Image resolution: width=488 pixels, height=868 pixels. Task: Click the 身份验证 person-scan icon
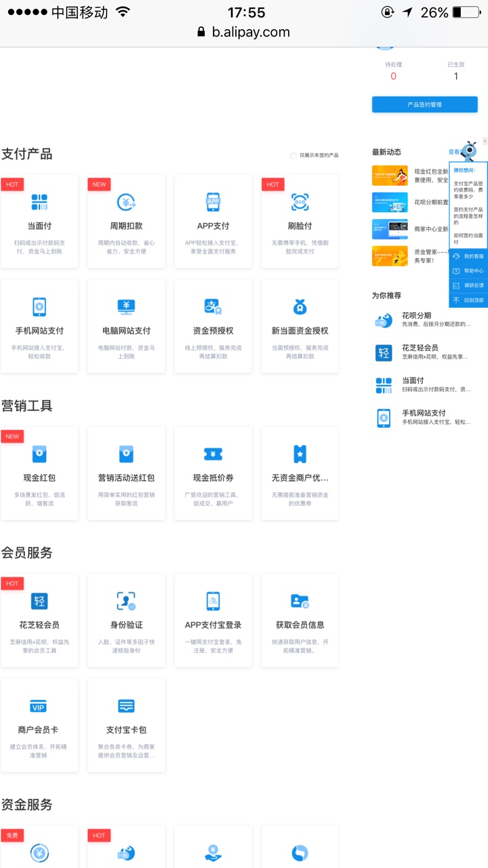tap(126, 601)
